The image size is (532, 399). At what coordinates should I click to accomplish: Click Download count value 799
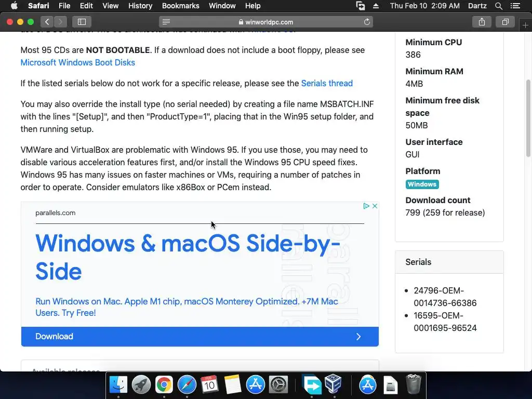click(445, 212)
